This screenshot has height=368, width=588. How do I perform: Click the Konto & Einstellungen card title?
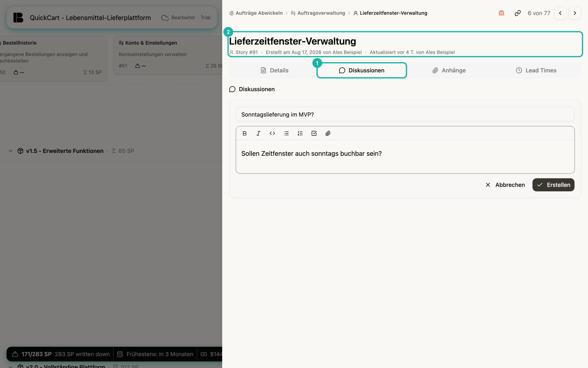[x=151, y=43]
